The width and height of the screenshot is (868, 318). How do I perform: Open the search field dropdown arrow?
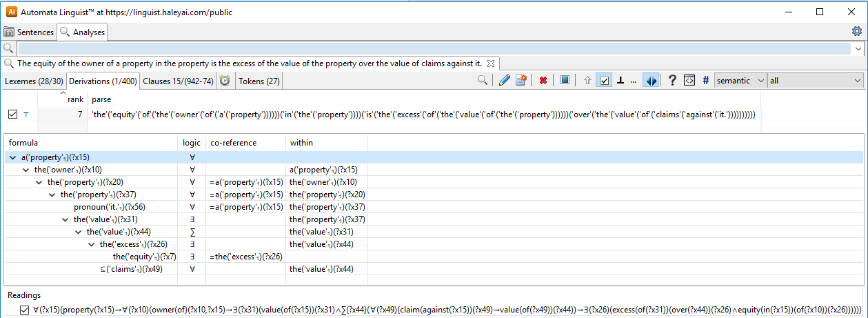(x=858, y=49)
